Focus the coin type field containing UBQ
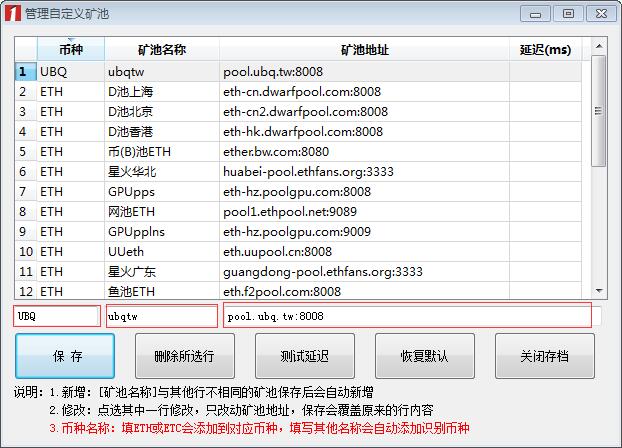 pos(57,316)
